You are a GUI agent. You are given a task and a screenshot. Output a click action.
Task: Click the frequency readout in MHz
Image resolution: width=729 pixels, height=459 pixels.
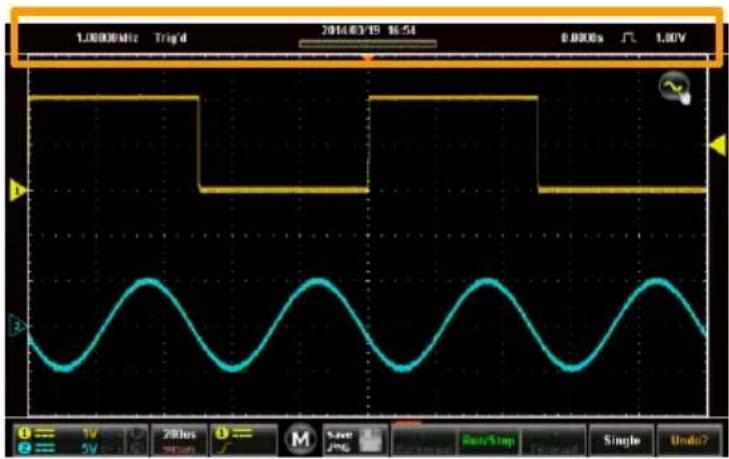click(107, 38)
